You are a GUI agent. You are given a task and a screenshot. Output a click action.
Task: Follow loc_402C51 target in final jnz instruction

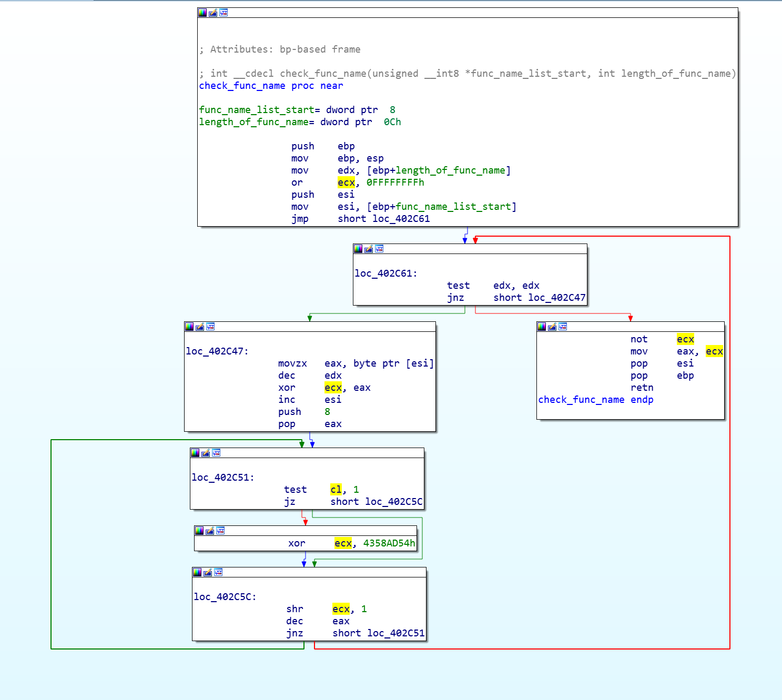(395, 633)
